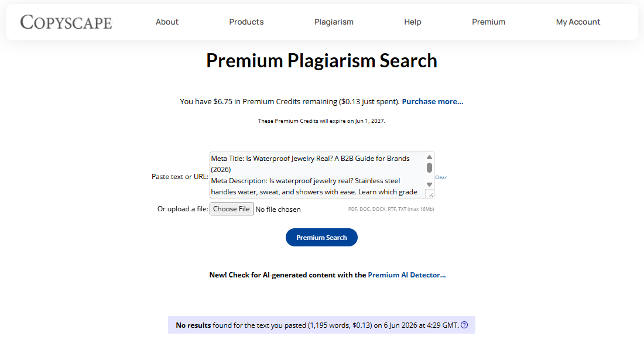Click the No file chosen label
Screen dimensions: 644x350
[x=278, y=210]
